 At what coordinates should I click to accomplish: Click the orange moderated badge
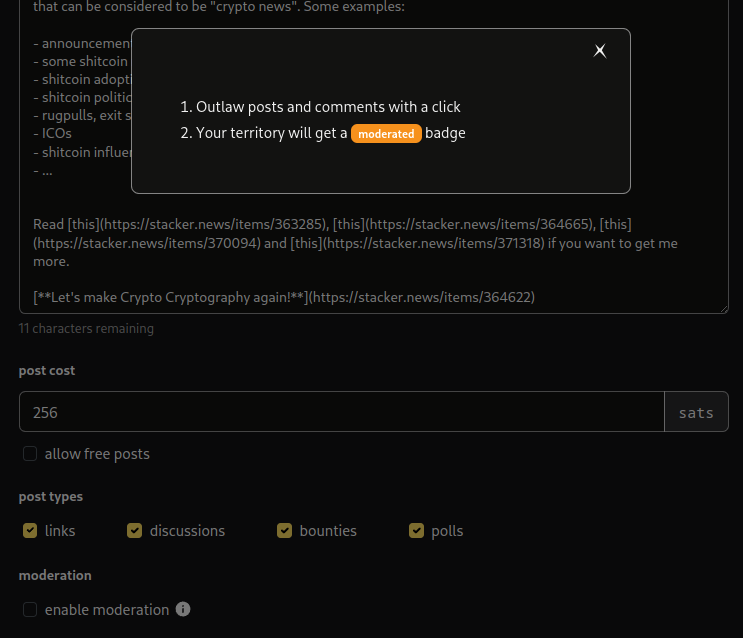(x=386, y=134)
